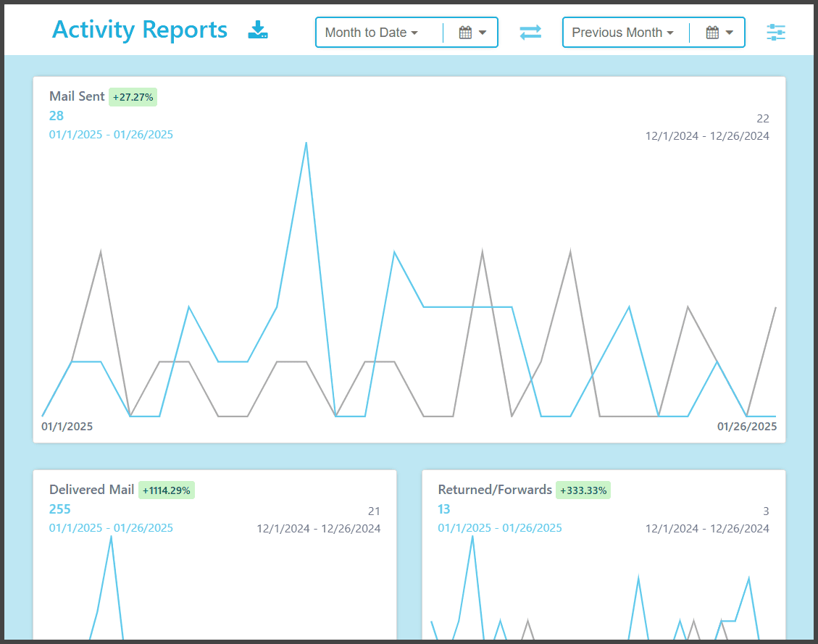Expand the Previous Month dropdown
The image size is (818, 644).
coord(622,33)
